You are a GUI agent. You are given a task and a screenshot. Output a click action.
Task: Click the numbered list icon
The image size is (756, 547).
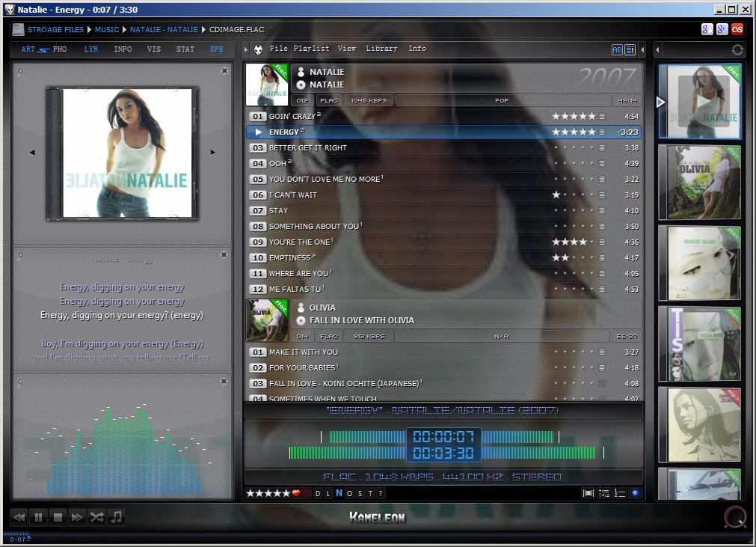coord(620,493)
